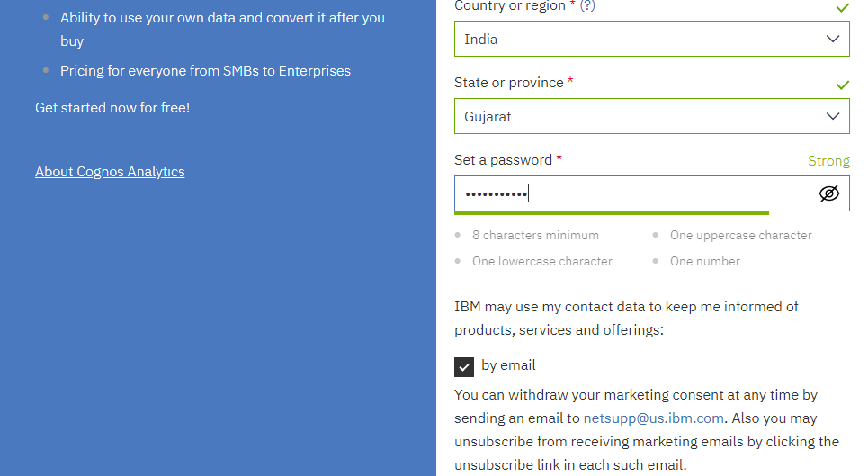Click the by email label text
Screen dimensions: 868x476
click(x=508, y=365)
